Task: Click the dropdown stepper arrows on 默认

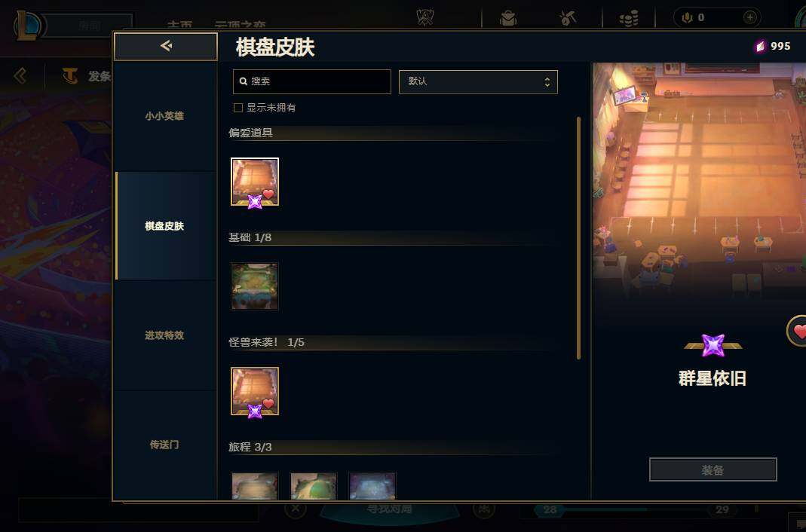Action: coord(547,81)
